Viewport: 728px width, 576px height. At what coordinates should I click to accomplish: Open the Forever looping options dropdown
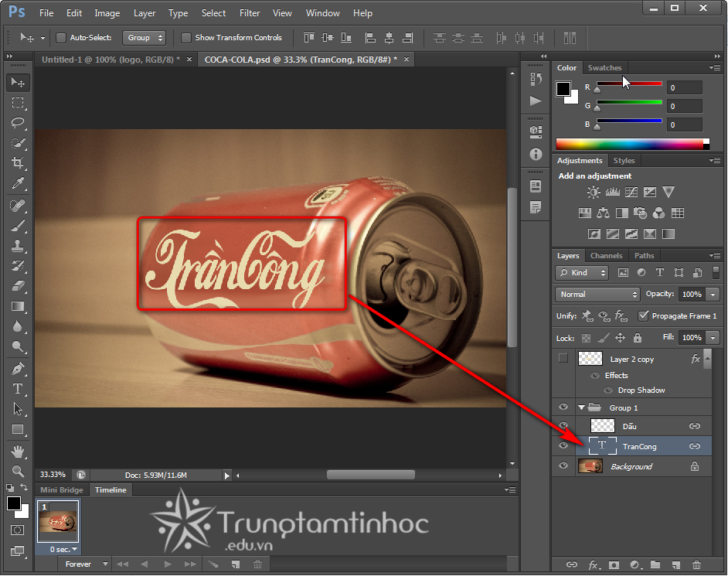[x=84, y=564]
